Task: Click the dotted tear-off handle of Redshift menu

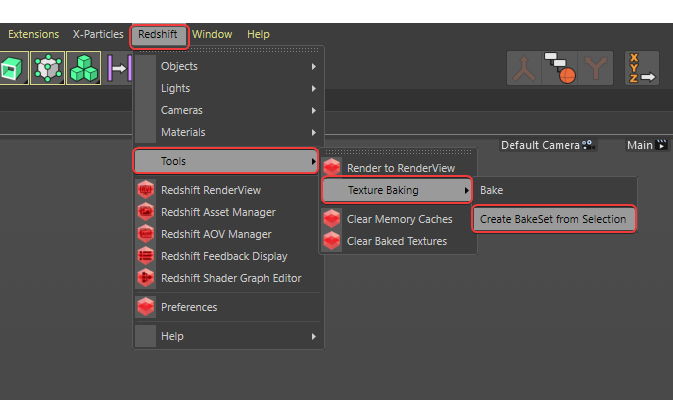Action: (227, 50)
